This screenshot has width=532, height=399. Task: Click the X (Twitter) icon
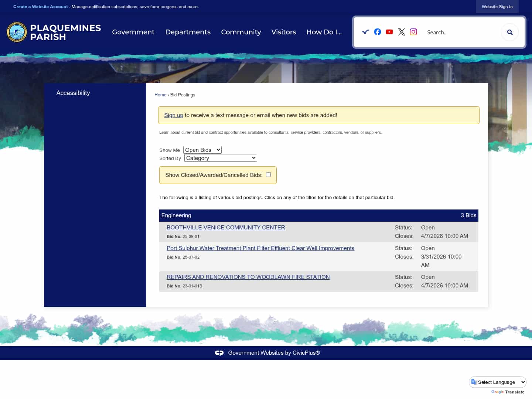[402, 32]
